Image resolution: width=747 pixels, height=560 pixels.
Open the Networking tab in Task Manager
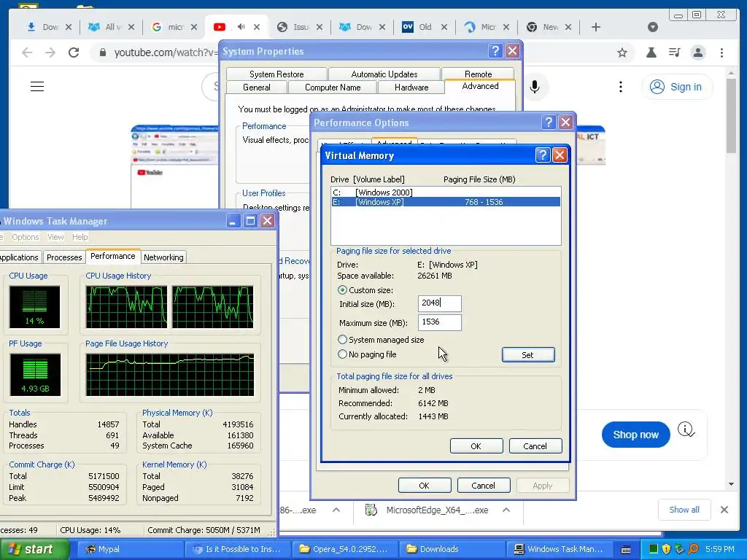(163, 257)
